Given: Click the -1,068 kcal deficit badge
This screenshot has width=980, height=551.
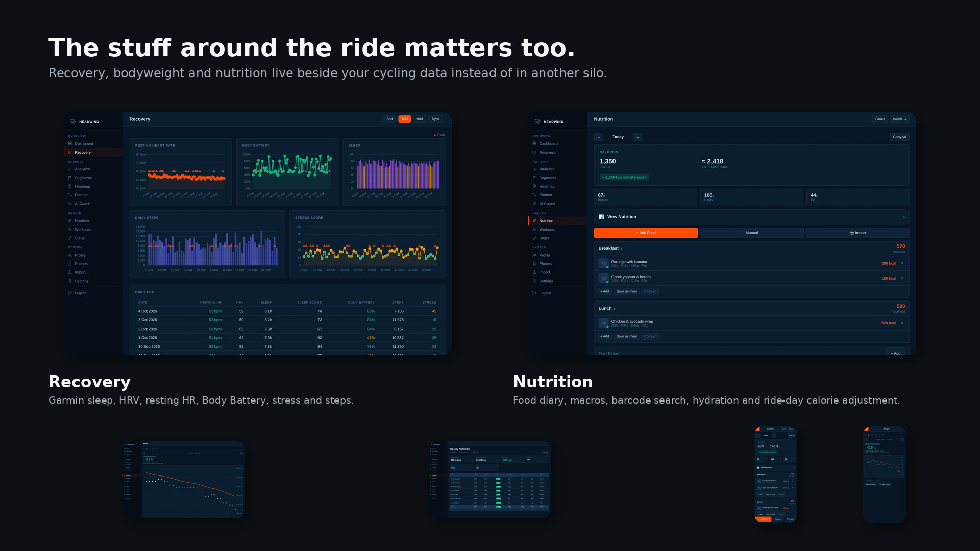Looking at the screenshot, I should 624,178.
